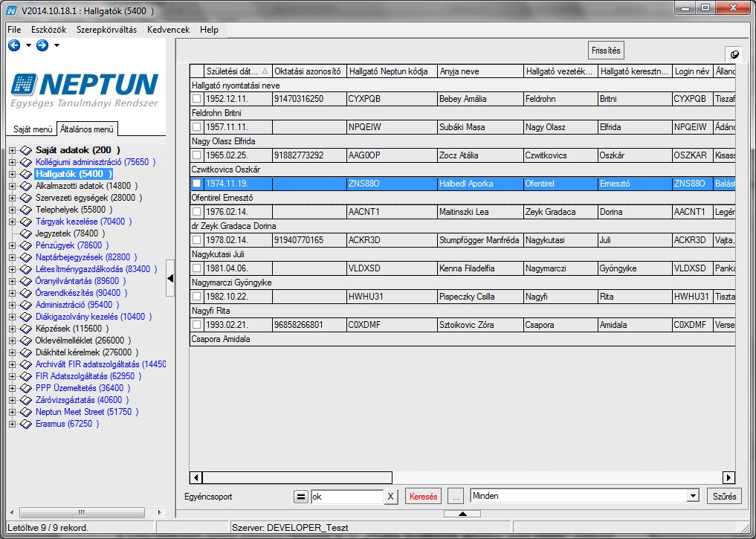Switch to the Saját menü tab
Screen dimensions: 756x539
tap(33, 129)
